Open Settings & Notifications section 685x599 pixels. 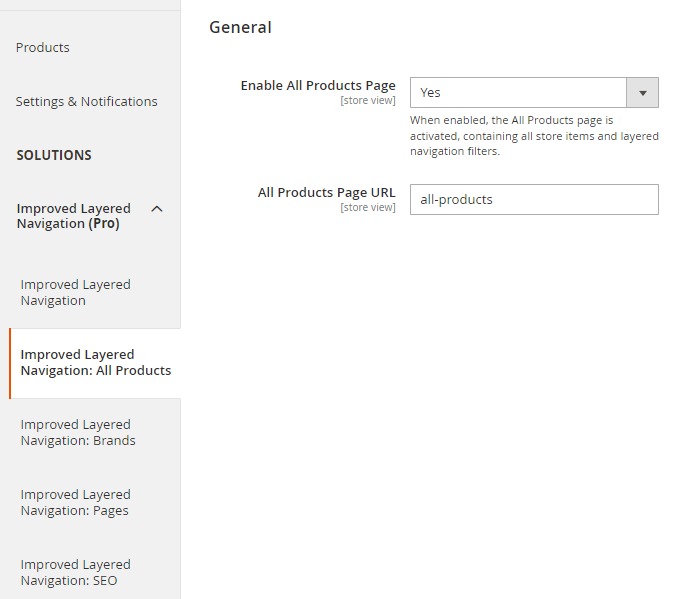[86, 101]
